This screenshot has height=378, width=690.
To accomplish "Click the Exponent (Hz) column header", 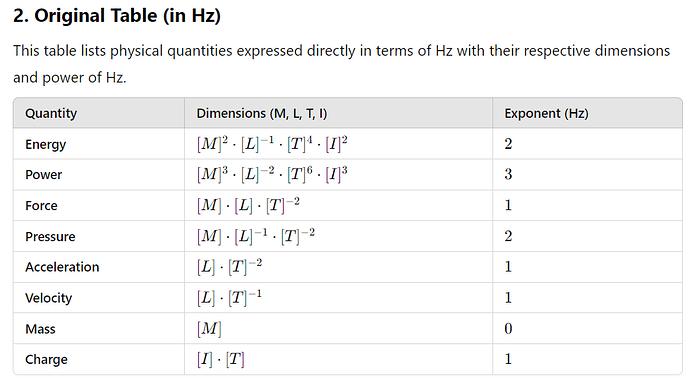I will point(546,114).
